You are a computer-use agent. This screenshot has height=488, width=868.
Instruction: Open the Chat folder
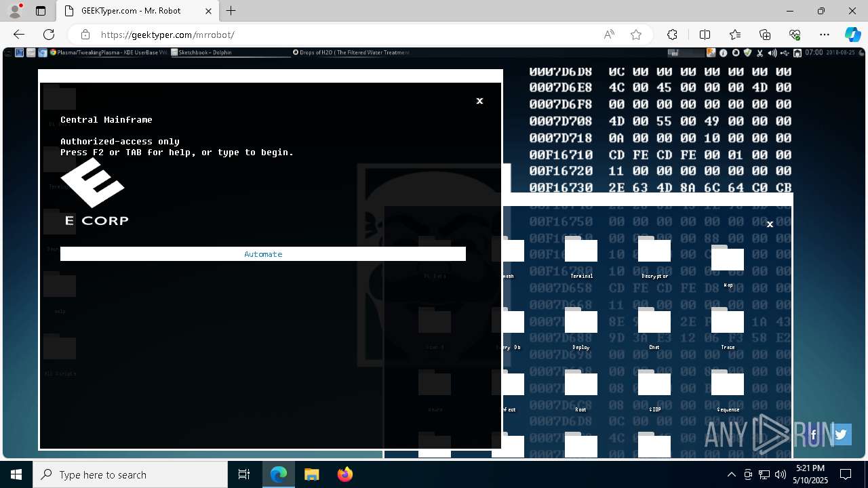pos(654,329)
